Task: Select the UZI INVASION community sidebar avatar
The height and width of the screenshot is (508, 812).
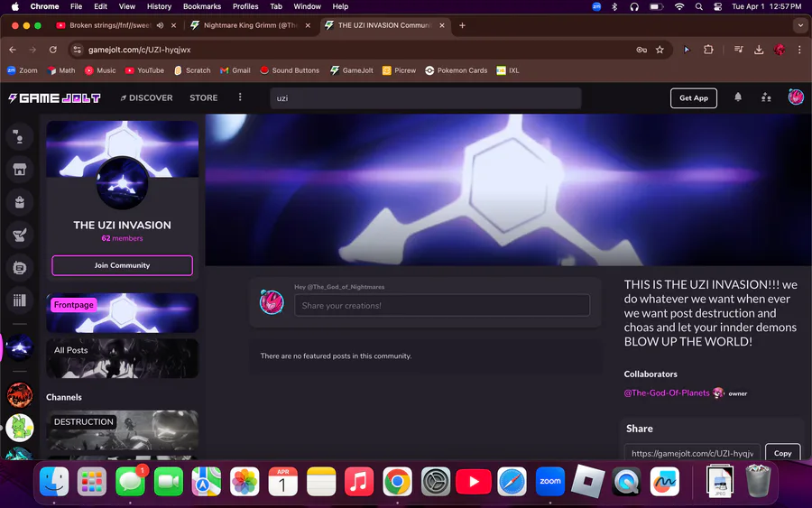Action: [19, 347]
